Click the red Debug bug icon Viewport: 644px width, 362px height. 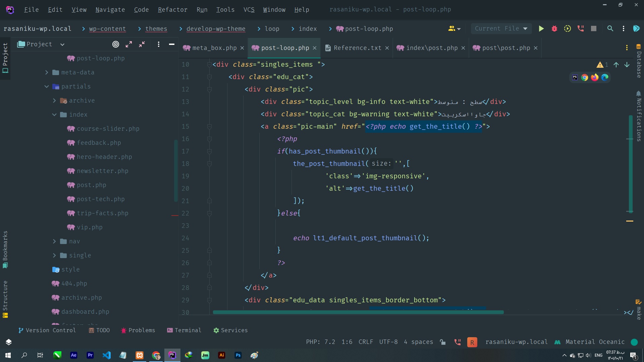(554, 29)
